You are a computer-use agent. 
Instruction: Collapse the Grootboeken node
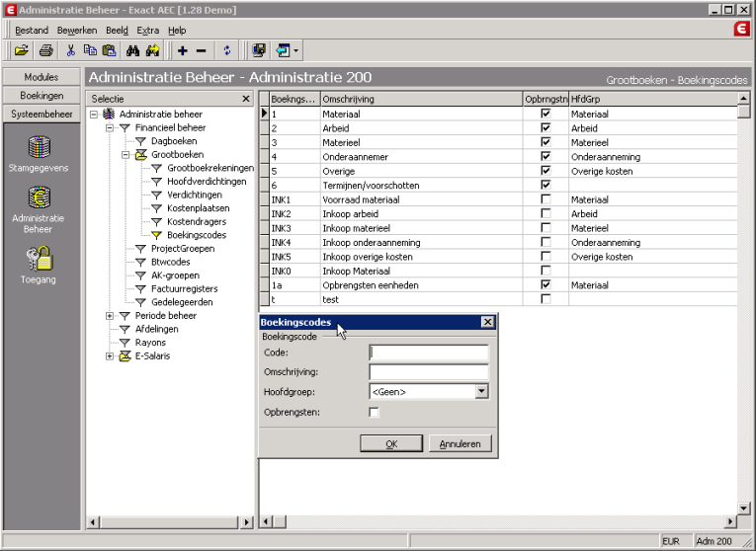pyautogui.click(x=126, y=155)
